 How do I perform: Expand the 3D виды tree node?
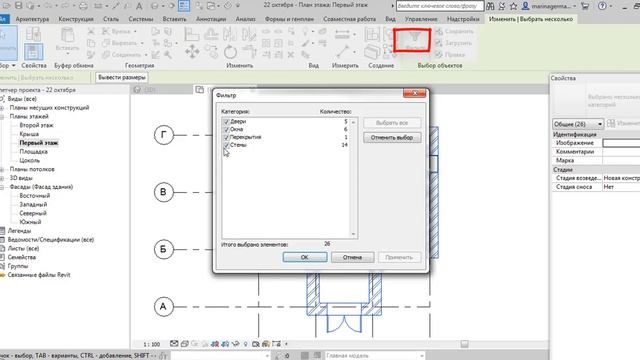point(2,178)
